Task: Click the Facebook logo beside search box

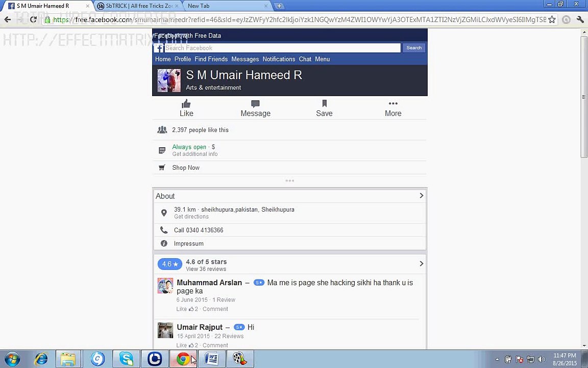Action: 159,48
